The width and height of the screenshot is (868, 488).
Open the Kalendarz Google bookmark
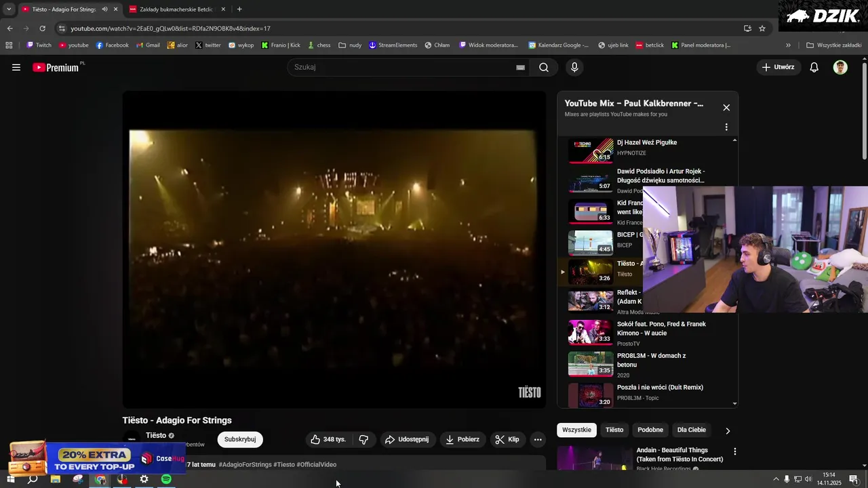tap(559, 45)
